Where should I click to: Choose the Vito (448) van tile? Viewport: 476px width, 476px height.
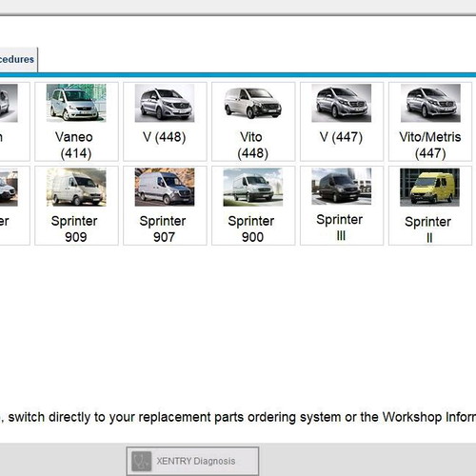pos(253,122)
